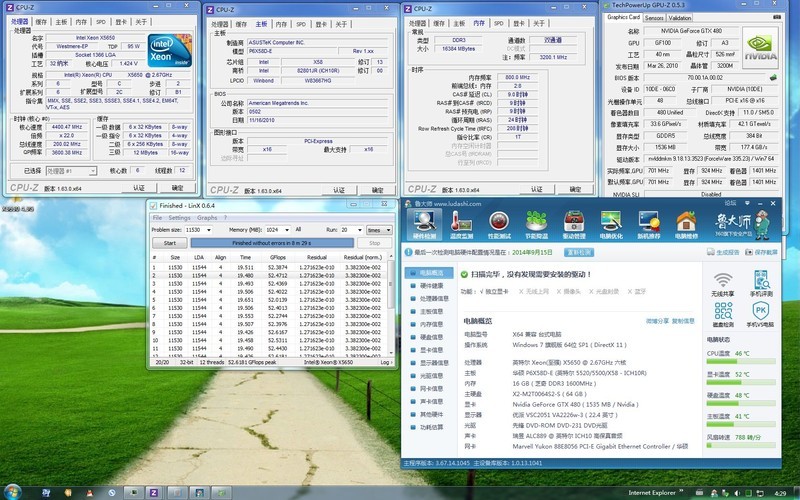Launch 无线共享 Wi-Fi sharing tool

click(x=722, y=284)
